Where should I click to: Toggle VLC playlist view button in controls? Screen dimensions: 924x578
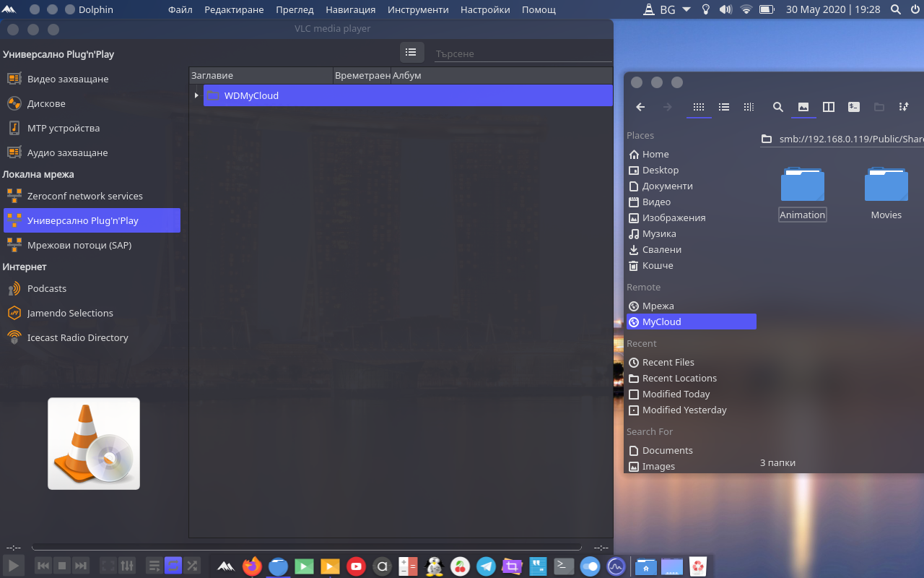[154, 566]
